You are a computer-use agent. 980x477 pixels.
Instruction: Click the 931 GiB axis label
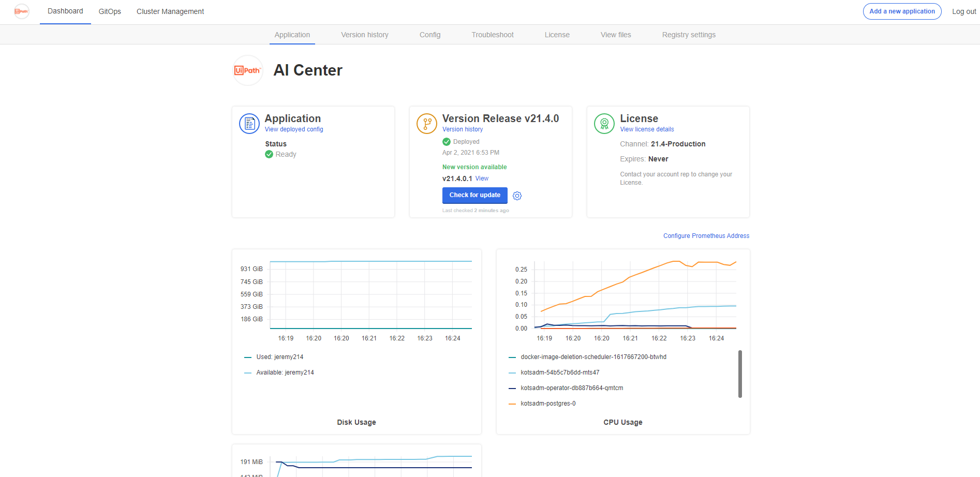pyautogui.click(x=251, y=269)
